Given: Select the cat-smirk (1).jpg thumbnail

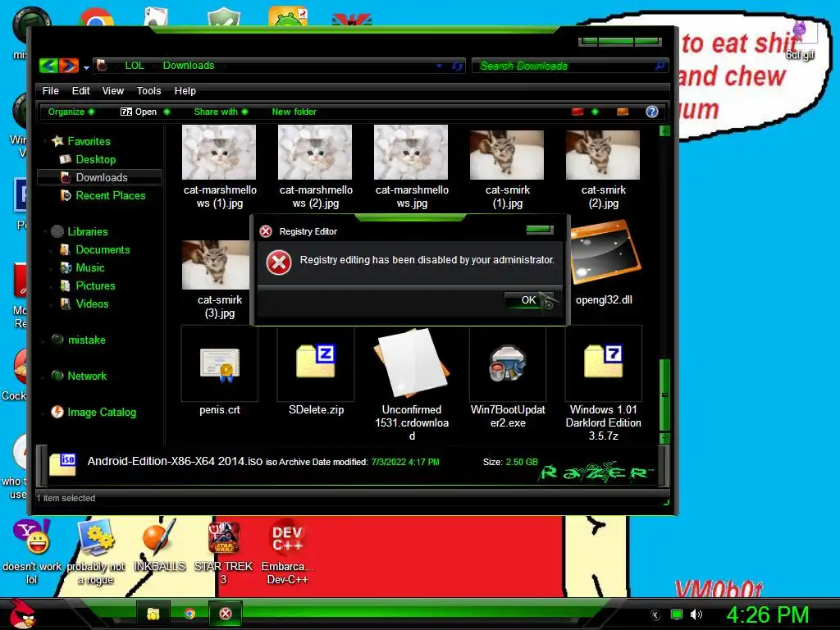Looking at the screenshot, I should pyautogui.click(x=507, y=155).
